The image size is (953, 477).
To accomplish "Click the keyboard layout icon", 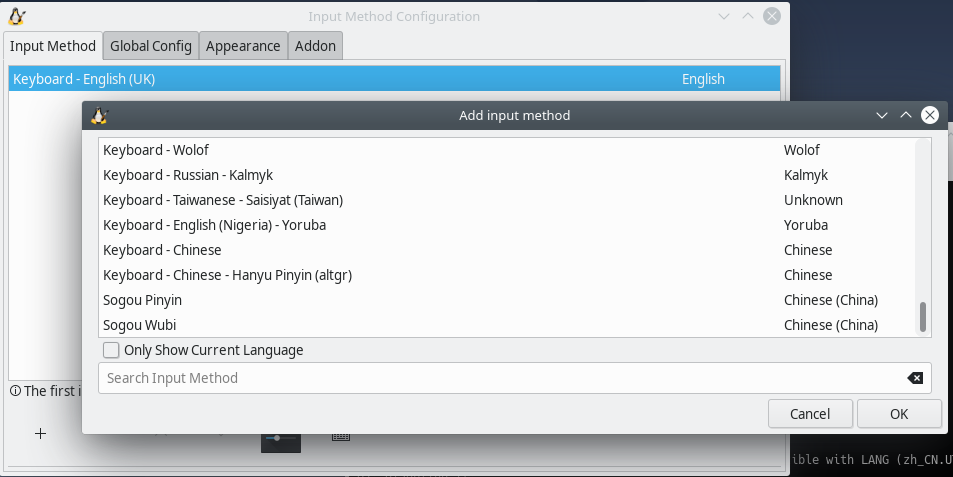I will [340, 436].
